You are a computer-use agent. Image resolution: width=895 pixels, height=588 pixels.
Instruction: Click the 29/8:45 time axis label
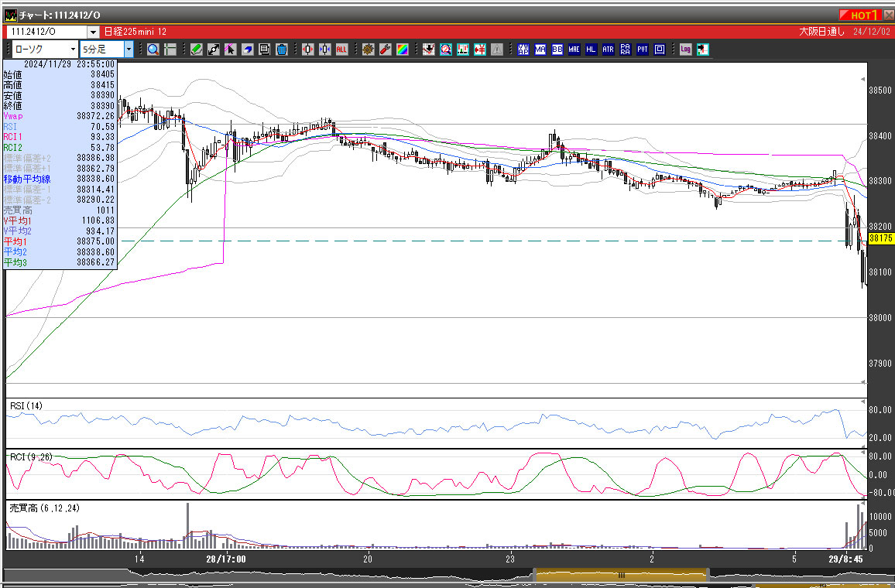click(845, 559)
